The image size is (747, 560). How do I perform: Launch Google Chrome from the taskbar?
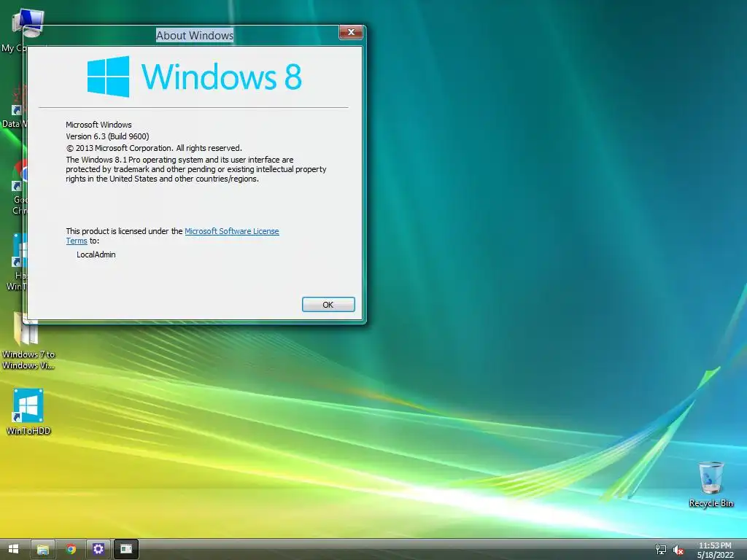coord(71,549)
